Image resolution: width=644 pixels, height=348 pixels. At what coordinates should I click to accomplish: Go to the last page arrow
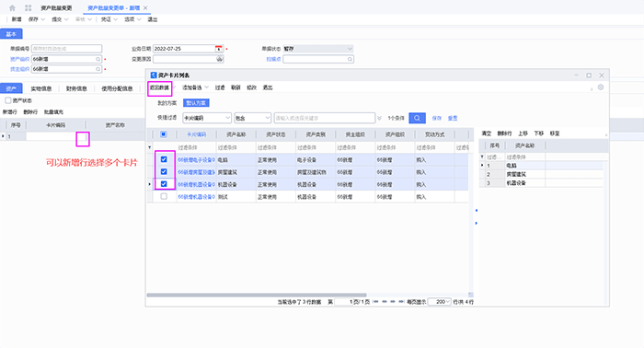click(401, 302)
